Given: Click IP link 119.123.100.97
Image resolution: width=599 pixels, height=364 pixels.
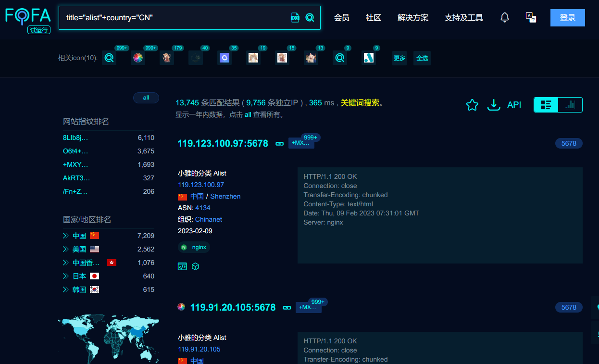Looking at the screenshot, I should [x=201, y=185].
